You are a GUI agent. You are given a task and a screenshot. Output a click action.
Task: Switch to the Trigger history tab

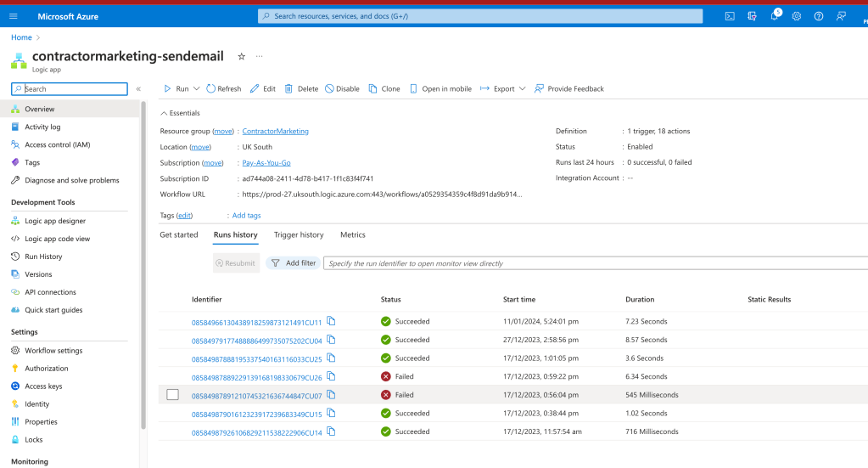click(299, 234)
